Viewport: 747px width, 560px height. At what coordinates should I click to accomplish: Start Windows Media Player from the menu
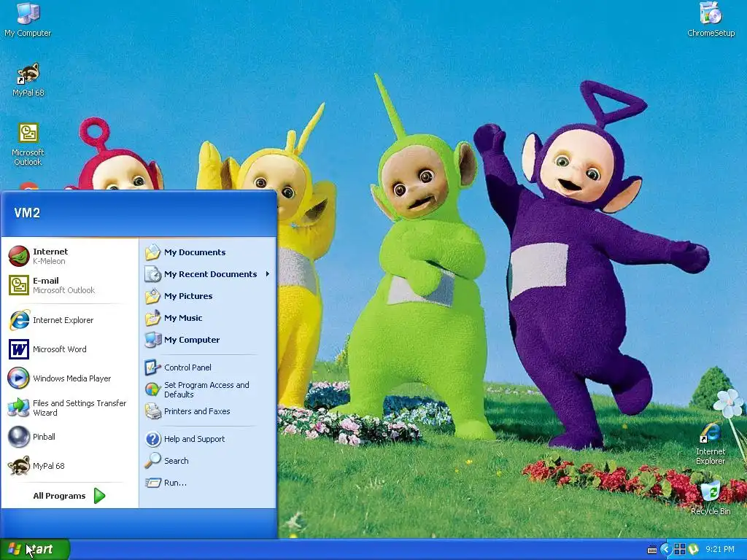click(69, 378)
